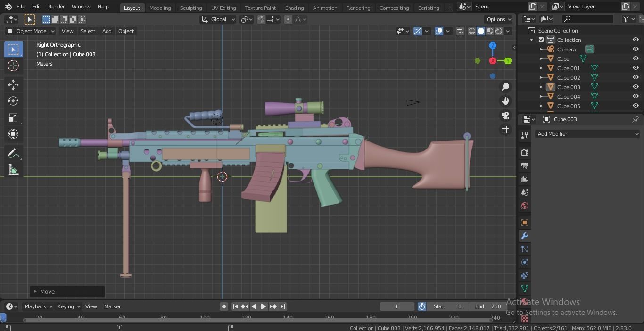Open Particles properties tab

(x=525, y=248)
